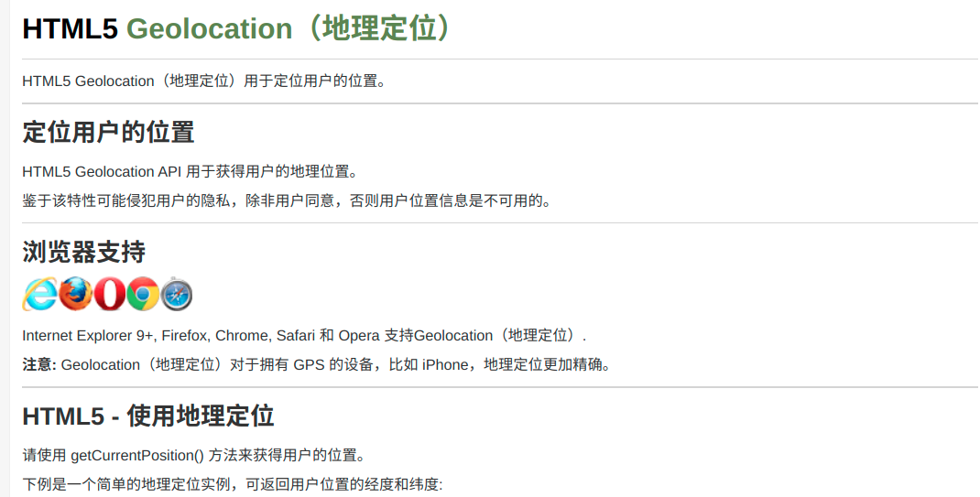
Task: Click the bold 注意: label
Action: (39, 364)
